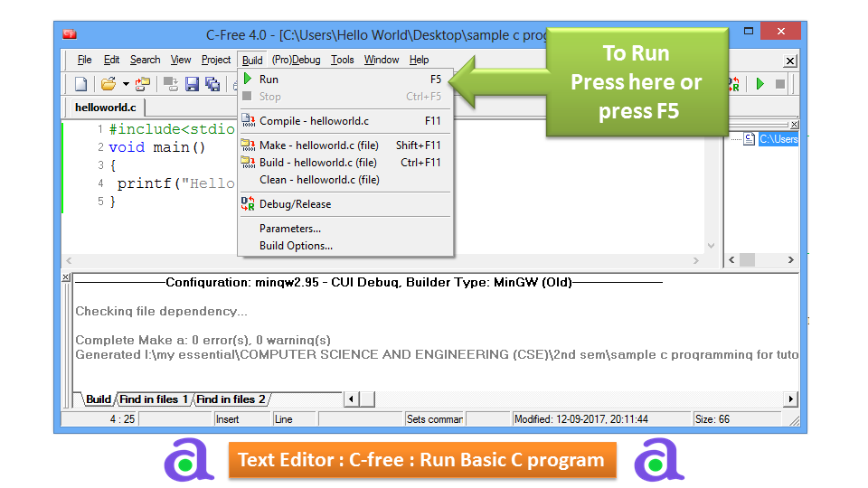Open the (Pro)Debug menu

[x=297, y=60]
